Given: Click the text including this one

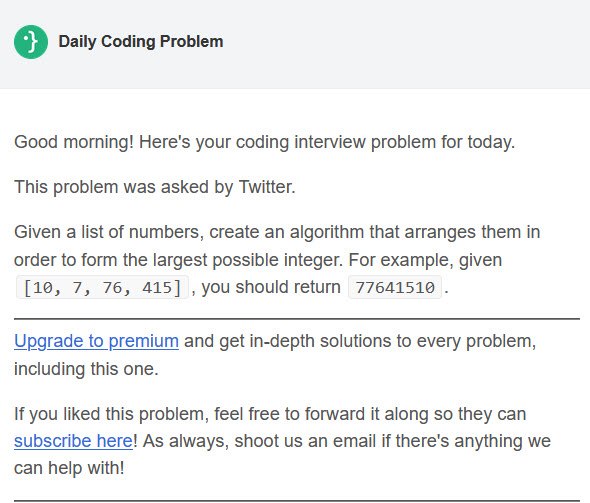Looking at the screenshot, I should (x=86, y=369).
